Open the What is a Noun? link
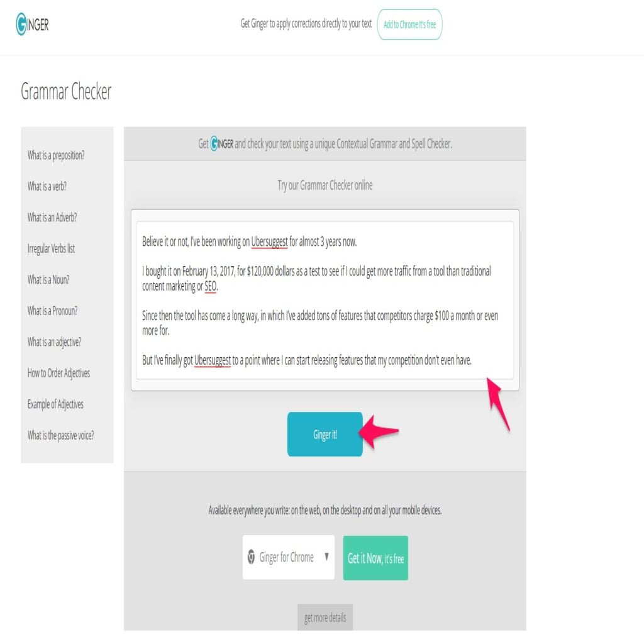Screen dimensions: 644x644 click(47, 280)
